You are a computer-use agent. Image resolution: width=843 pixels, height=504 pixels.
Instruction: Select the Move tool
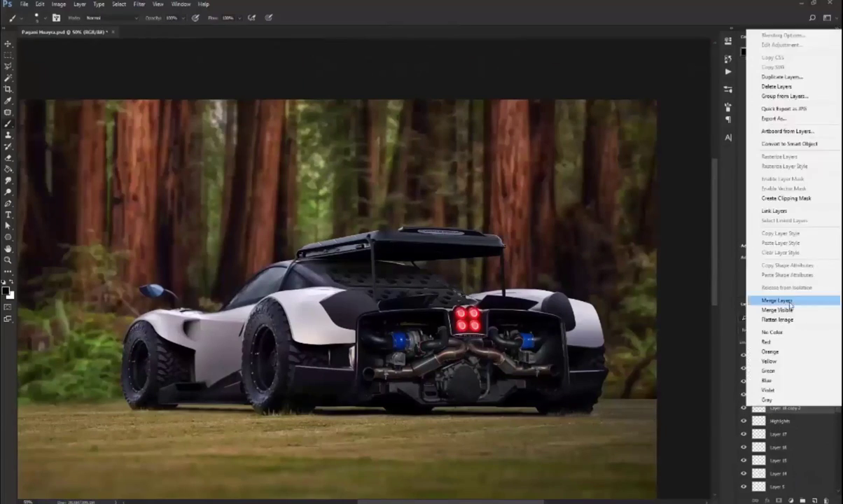[8, 43]
